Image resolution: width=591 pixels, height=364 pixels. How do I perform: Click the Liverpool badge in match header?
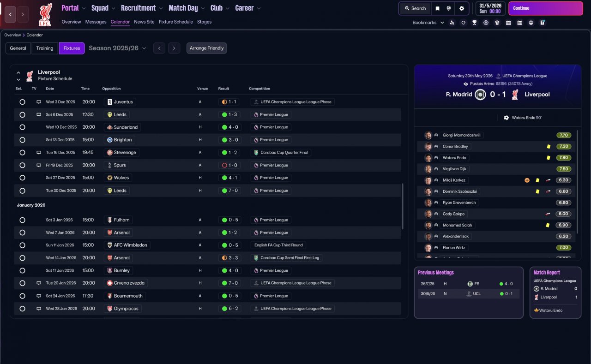515,95
